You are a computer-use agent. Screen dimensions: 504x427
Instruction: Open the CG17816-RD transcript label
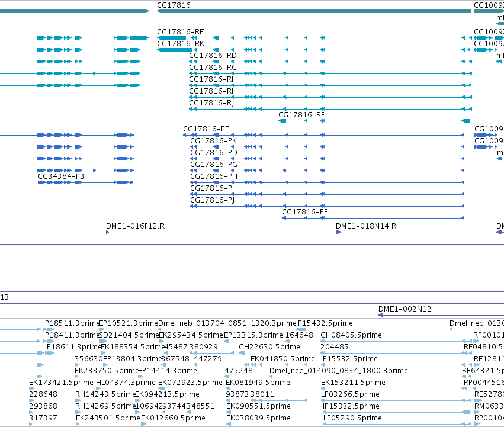[x=213, y=56]
